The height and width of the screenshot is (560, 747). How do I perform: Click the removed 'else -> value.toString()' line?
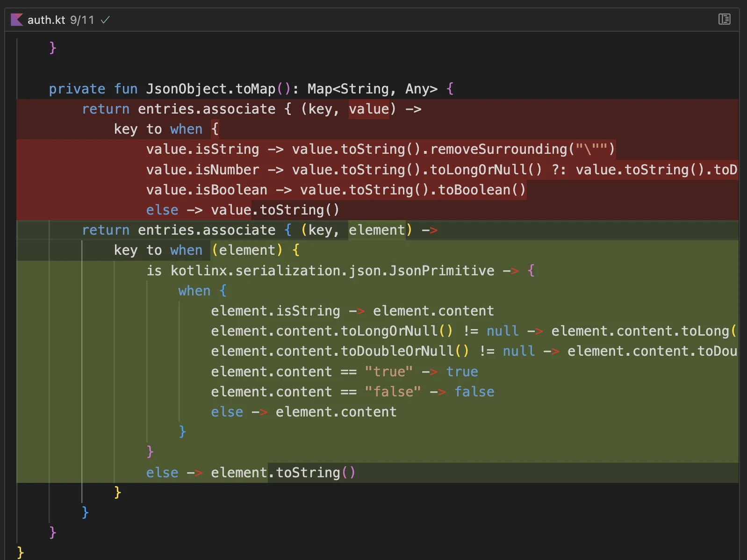pyautogui.click(x=242, y=210)
